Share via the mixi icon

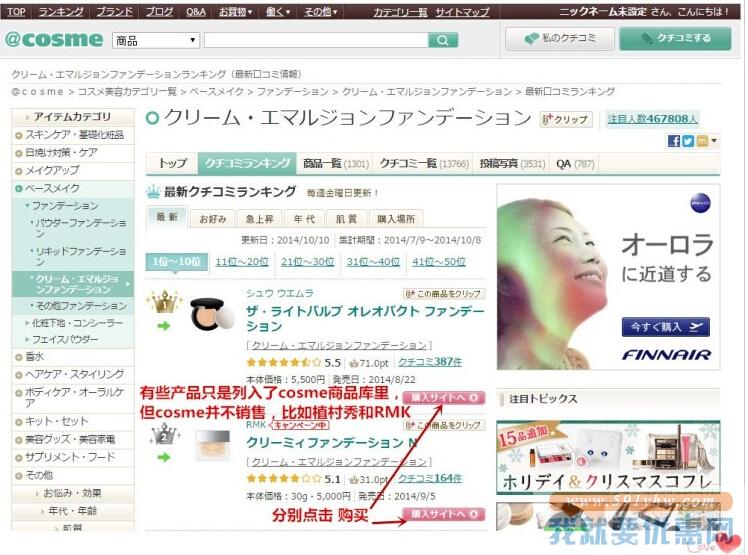[702, 141]
